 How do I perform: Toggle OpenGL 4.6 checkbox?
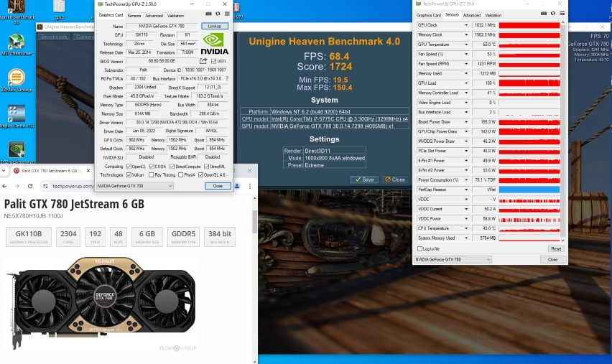coord(200,174)
